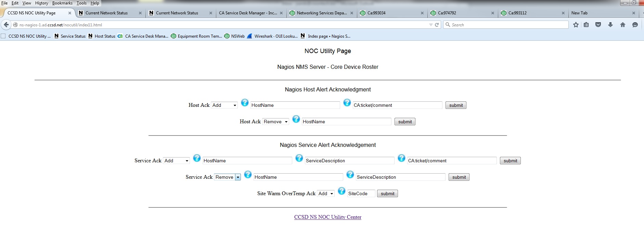Reload page using the refresh icon

(x=437, y=25)
